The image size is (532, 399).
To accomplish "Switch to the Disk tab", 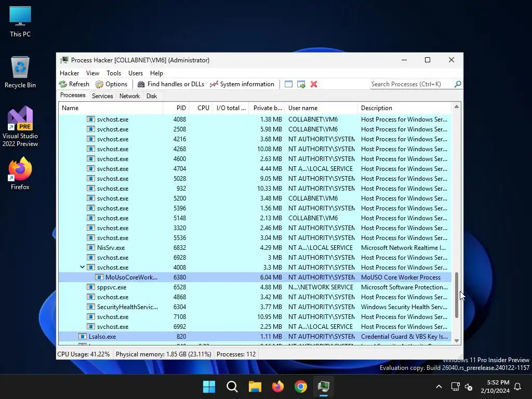I will (x=151, y=96).
